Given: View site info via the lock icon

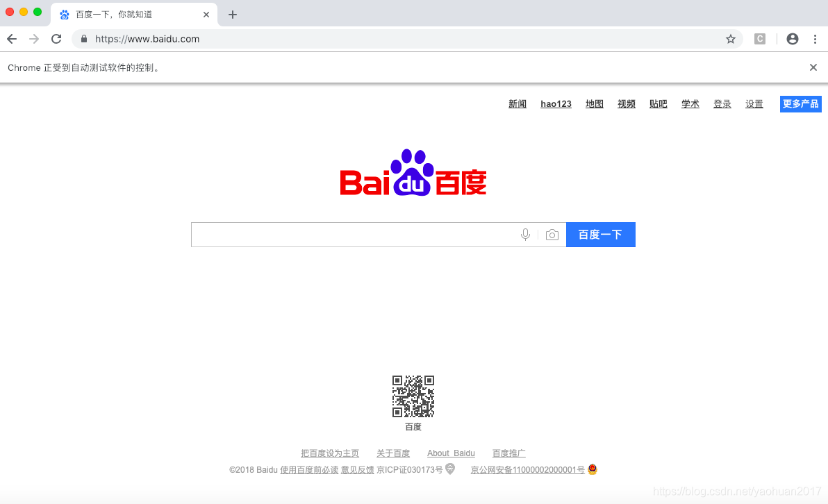Looking at the screenshot, I should [83, 38].
